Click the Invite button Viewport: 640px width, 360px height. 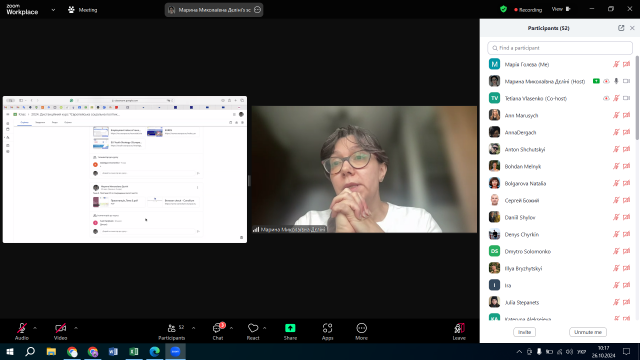(x=524, y=332)
